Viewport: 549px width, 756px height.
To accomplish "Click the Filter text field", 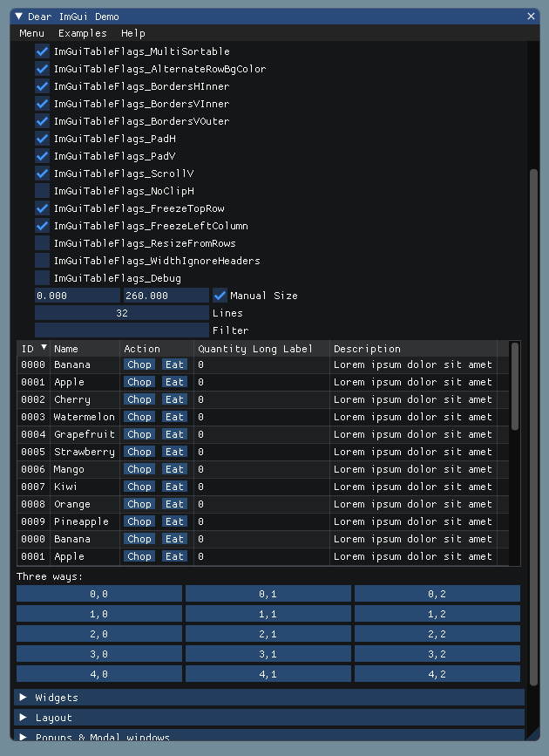I will pyautogui.click(x=121, y=330).
